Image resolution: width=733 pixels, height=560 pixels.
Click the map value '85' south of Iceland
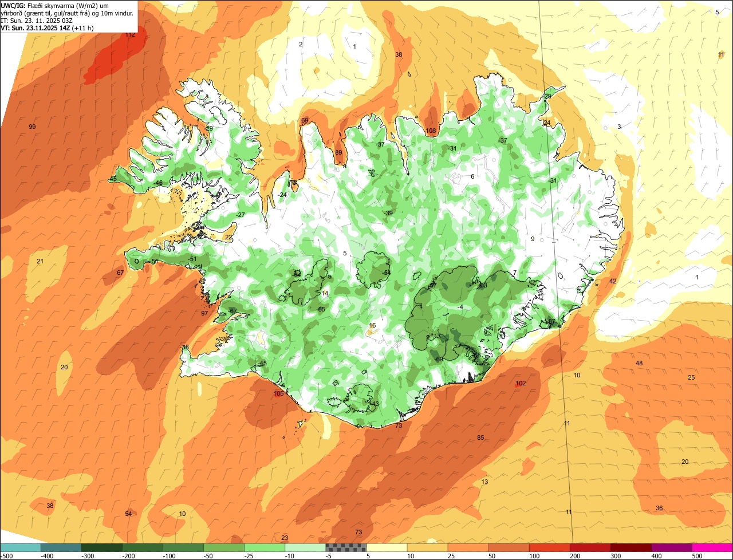pyautogui.click(x=480, y=438)
